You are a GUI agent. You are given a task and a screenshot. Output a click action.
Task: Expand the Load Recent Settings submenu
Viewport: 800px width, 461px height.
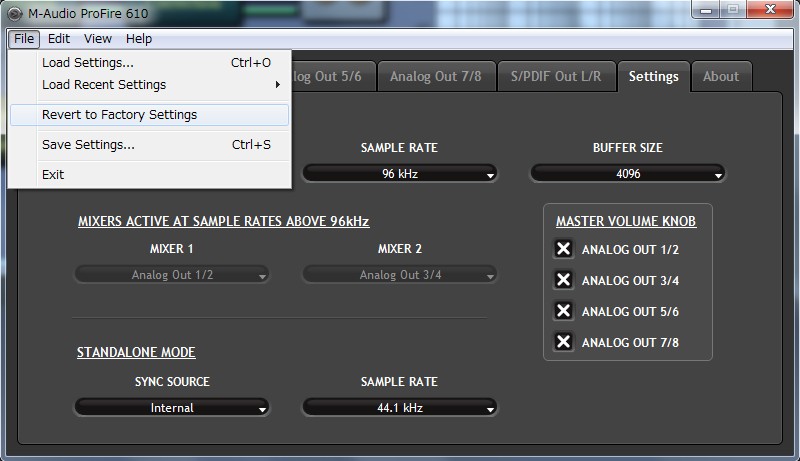pos(104,85)
